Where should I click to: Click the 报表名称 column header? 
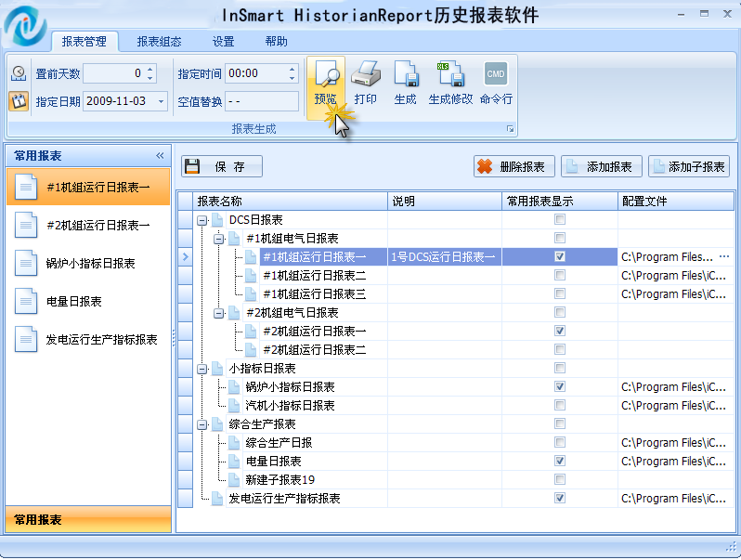pyautogui.click(x=290, y=202)
